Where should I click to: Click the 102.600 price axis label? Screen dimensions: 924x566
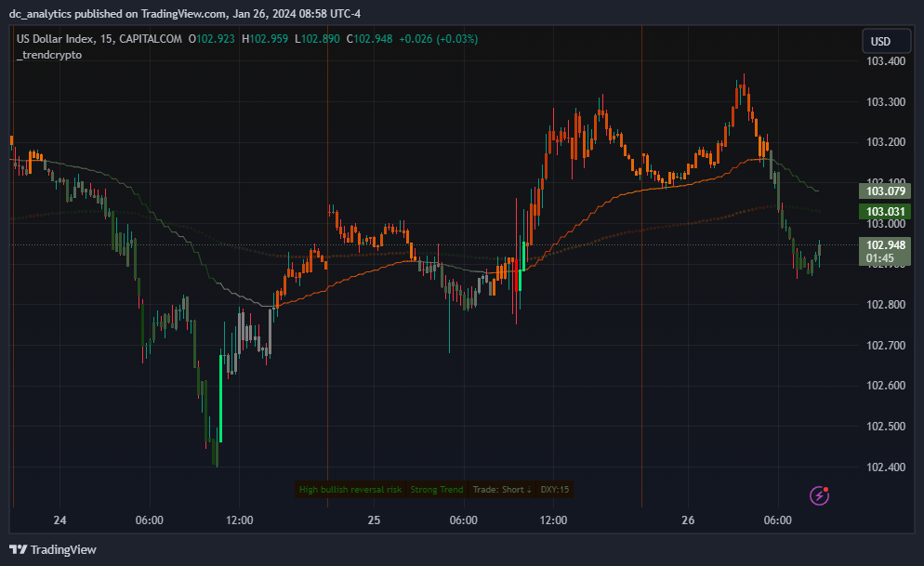(x=886, y=385)
